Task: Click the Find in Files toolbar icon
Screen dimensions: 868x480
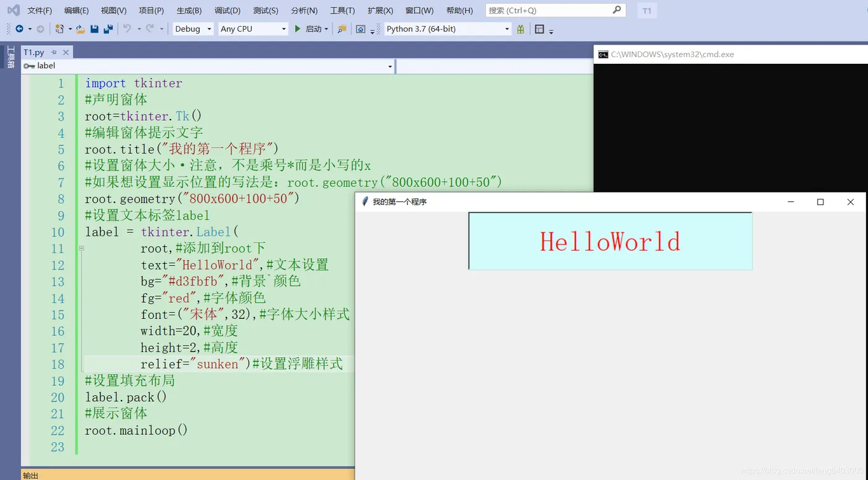Action: tap(342, 29)
